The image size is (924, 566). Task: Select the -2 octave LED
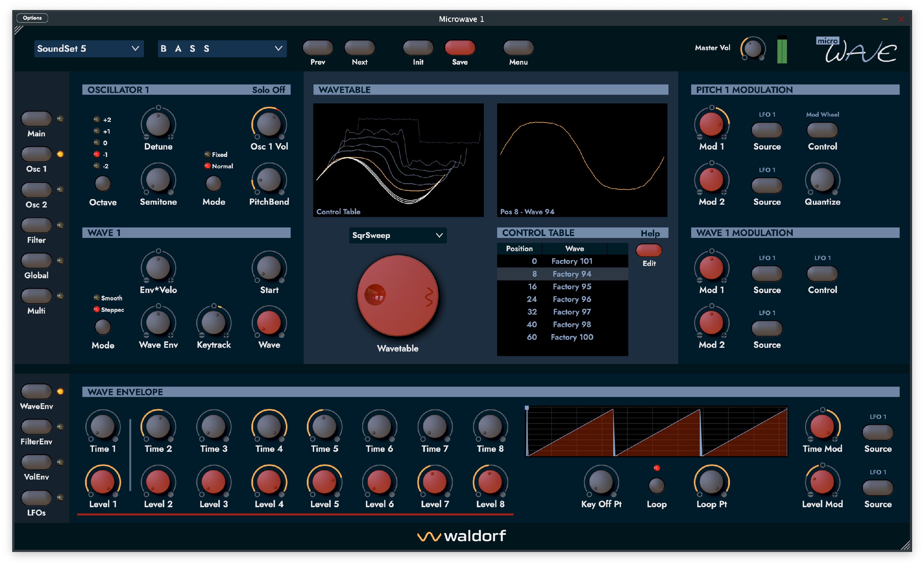(x=97, y=166)
